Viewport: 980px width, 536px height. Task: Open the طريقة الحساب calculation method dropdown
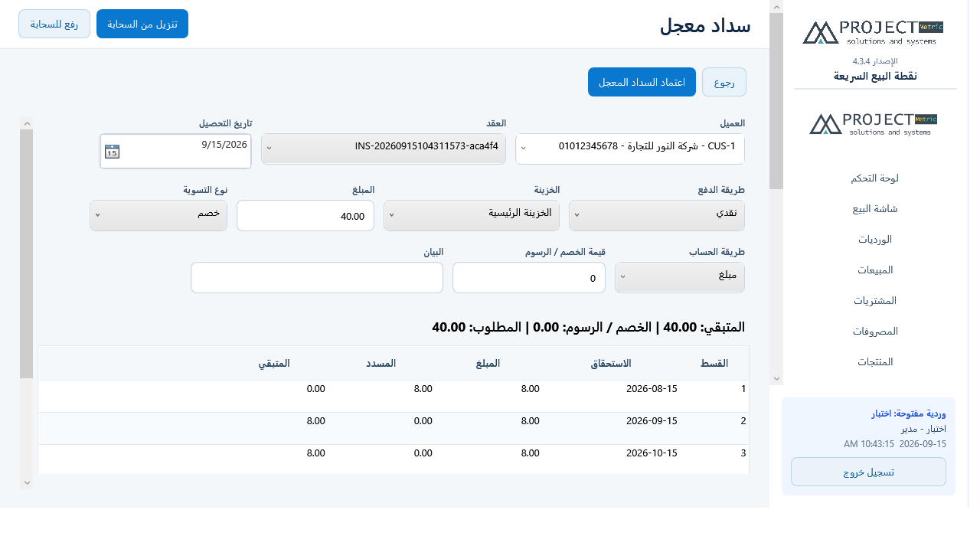[x=680, y=277]
